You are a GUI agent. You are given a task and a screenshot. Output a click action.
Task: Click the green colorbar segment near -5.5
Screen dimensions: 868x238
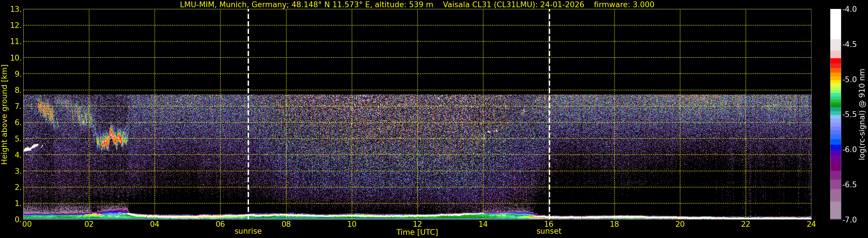[836, 105]
